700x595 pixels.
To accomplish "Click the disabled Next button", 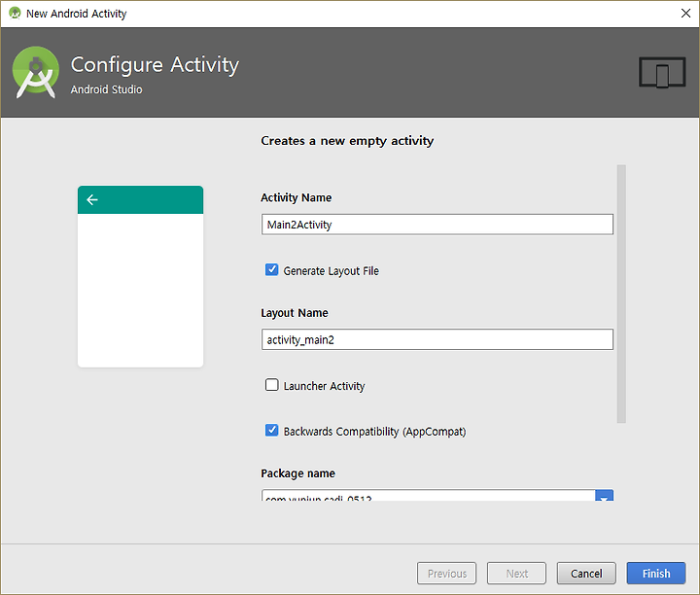I will [x=516, y=574].
